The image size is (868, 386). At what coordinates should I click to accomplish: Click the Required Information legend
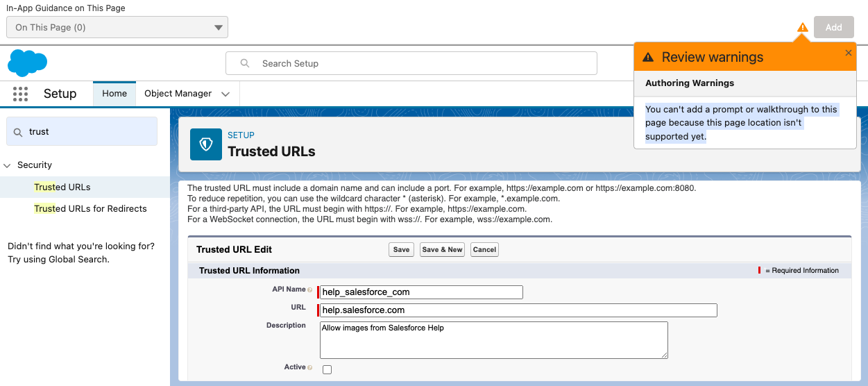click(801, 271)
